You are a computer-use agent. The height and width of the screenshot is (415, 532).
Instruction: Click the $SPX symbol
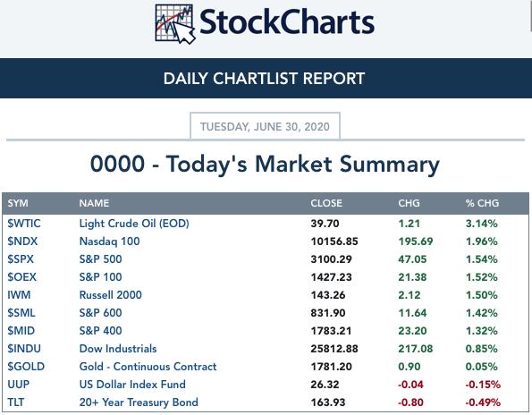pyautogui.click(x=21, y=259)
